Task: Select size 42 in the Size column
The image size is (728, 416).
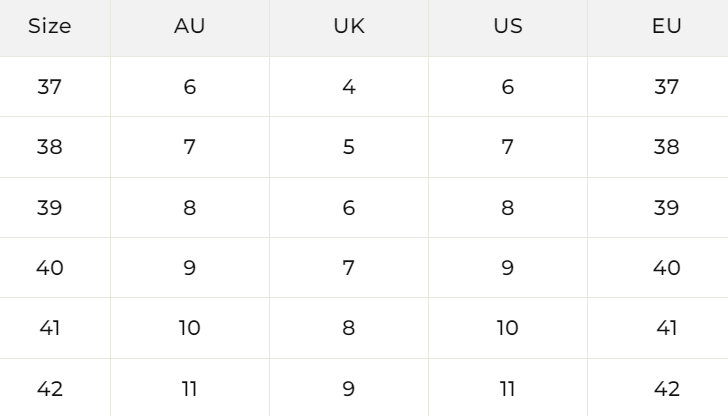Action: click(x=50, y=388)
